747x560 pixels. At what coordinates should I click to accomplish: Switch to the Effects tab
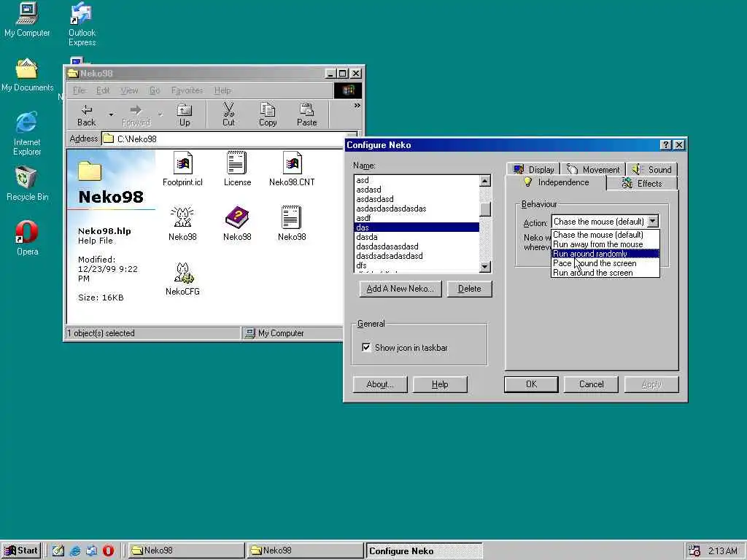[x=642, y=183]
